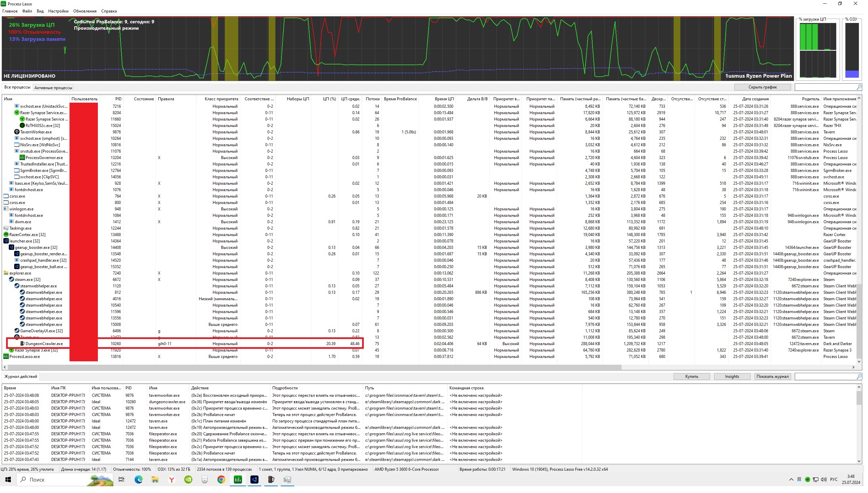This screenshot has width=868, height=493.
Task: Click the Скрыть график button
Action: click(x=762, y=87)
